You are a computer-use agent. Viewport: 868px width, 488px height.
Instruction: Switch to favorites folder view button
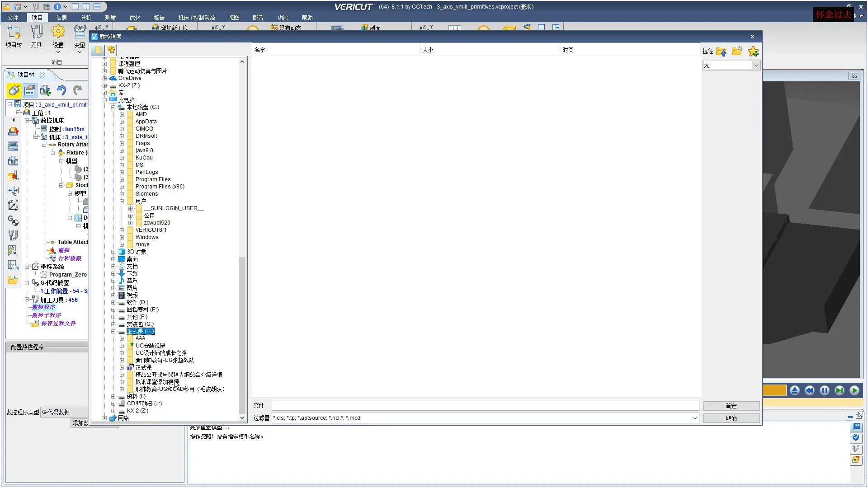coord(111,50)
